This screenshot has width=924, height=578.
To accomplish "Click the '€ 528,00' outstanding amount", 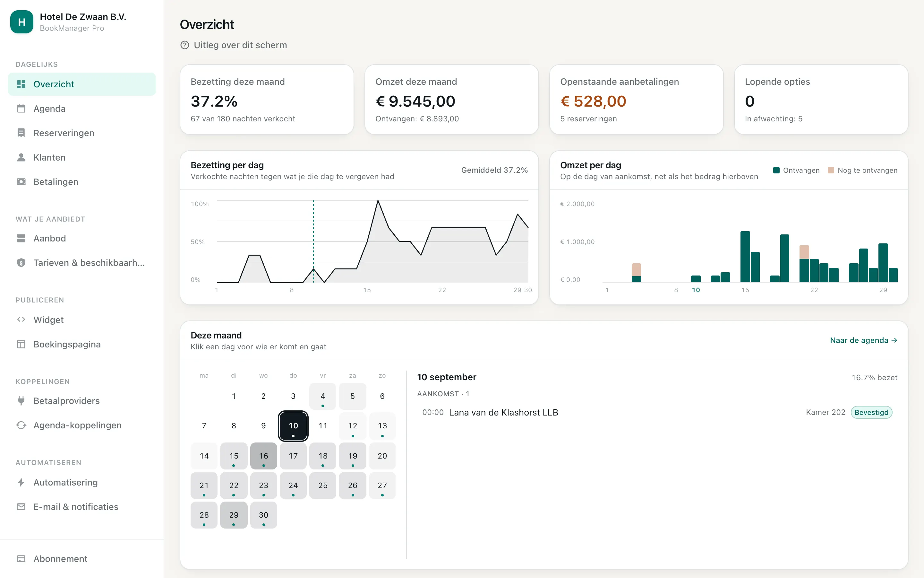I will 593,101.
